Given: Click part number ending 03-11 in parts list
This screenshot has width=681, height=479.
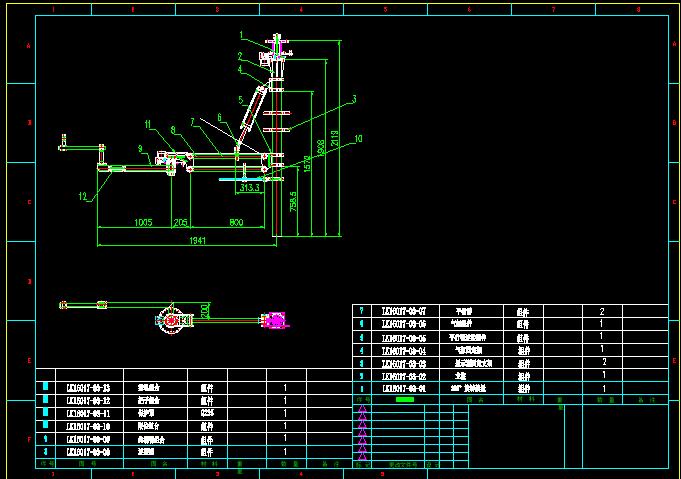Looking at the screenshot, I should point(88,413).
